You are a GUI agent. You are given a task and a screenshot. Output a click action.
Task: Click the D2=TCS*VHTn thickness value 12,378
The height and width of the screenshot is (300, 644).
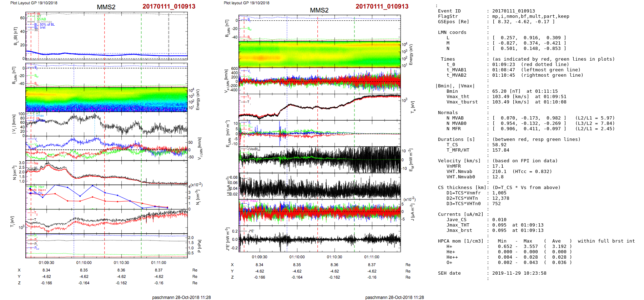[501, 198]
